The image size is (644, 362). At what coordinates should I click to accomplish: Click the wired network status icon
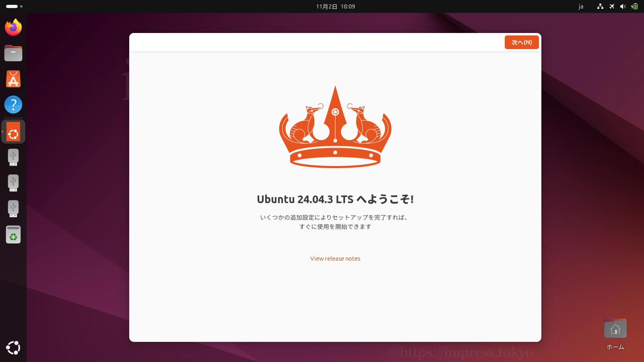[600, 6]
